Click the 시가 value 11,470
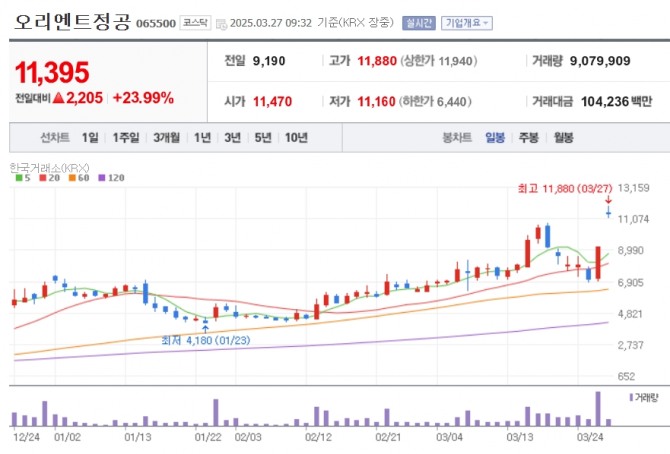 click(272, 102)
